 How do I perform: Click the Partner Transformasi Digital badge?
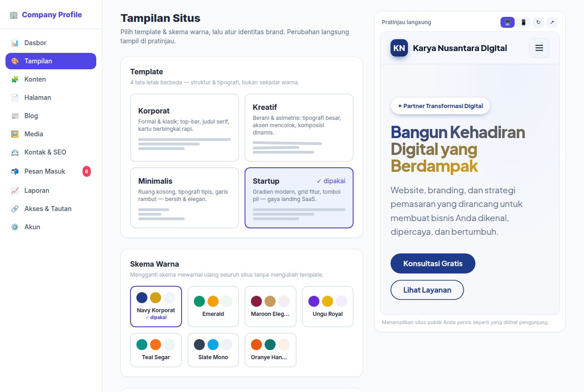(440, 106)
